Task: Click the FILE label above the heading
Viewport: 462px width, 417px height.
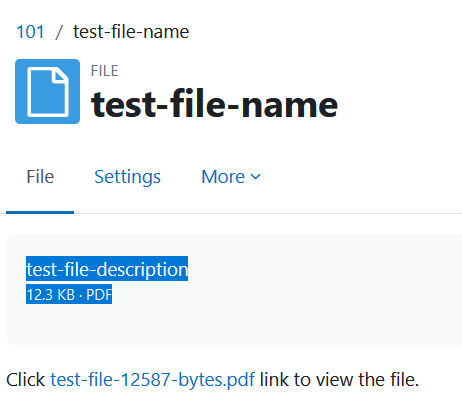Action: (x=105, y=71)
